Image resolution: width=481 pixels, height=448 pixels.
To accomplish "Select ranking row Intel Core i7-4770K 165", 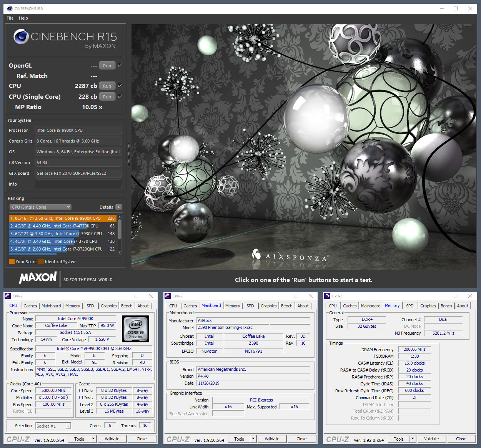I will pos(63,226).
